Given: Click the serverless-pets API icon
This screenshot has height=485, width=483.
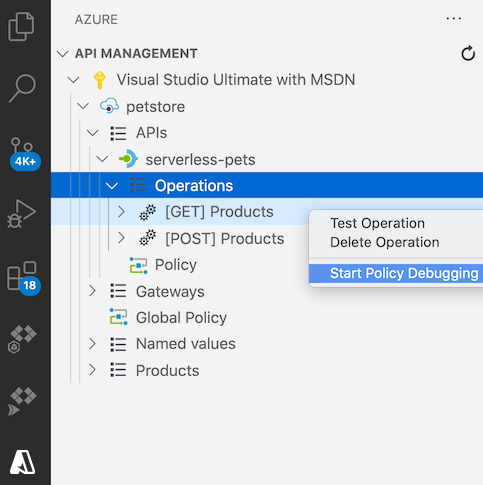Looking at the screenshot, I should coord(128,159).
